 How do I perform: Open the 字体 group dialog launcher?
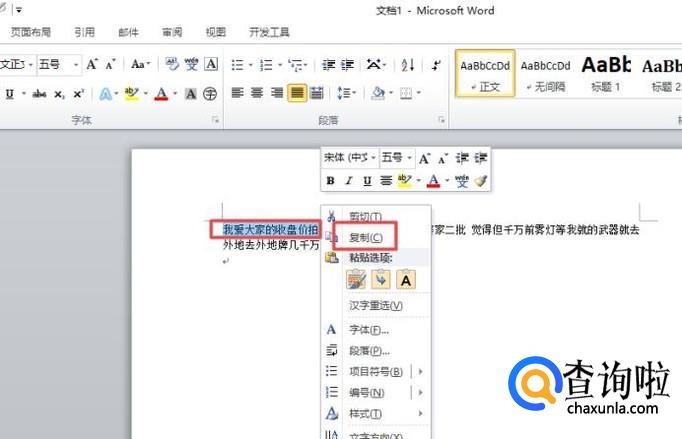[x=215, y=120]
